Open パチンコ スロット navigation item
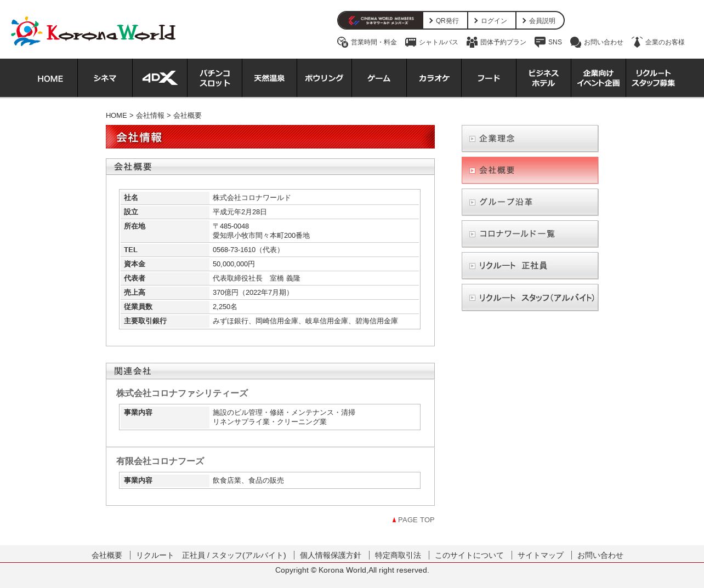Viewport: 704px width, 588px height. click(x=215, y=78)
